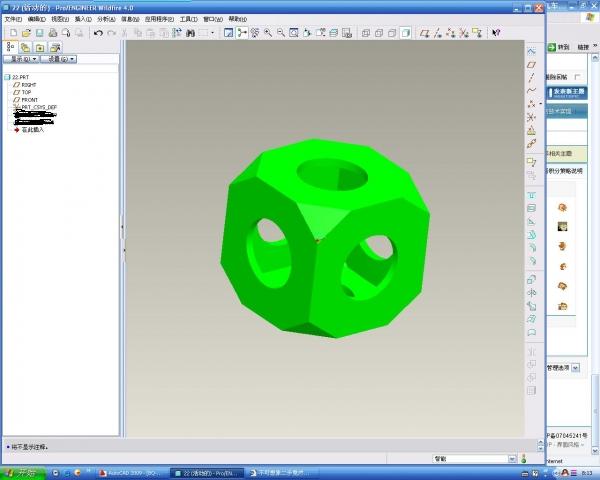Collapse the navigator panel with the sash arrow
The image size is (600, 480).
pos(122,227)
